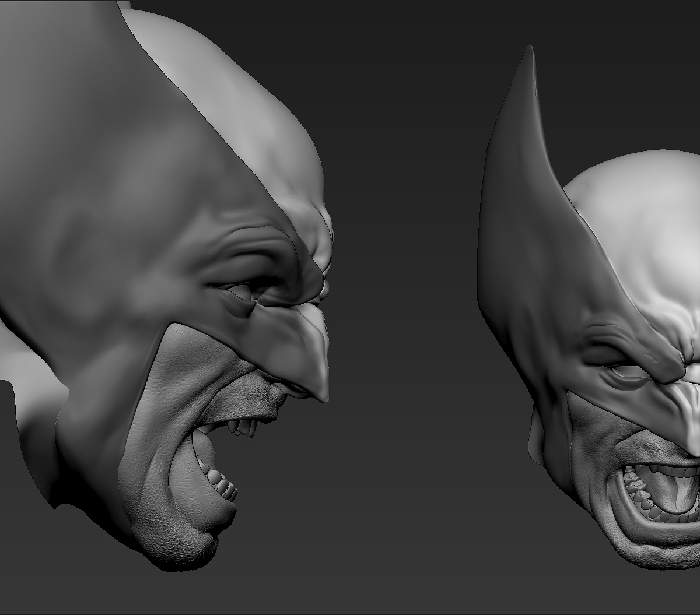Screen dimensions: 700x615
Task: Click the left side-profile sculpted head
Action: click(x=166, y=286)
